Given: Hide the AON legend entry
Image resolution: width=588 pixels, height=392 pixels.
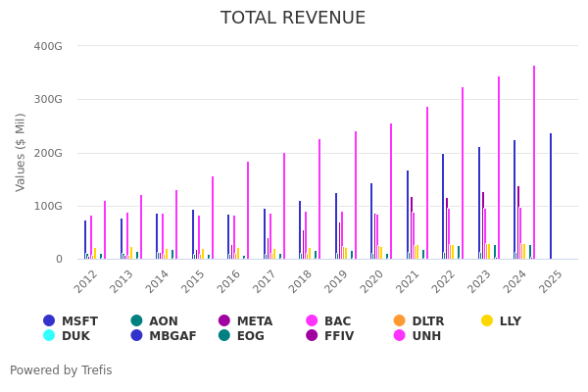Looking at the screenshot, I should click(x=155, y=321).
